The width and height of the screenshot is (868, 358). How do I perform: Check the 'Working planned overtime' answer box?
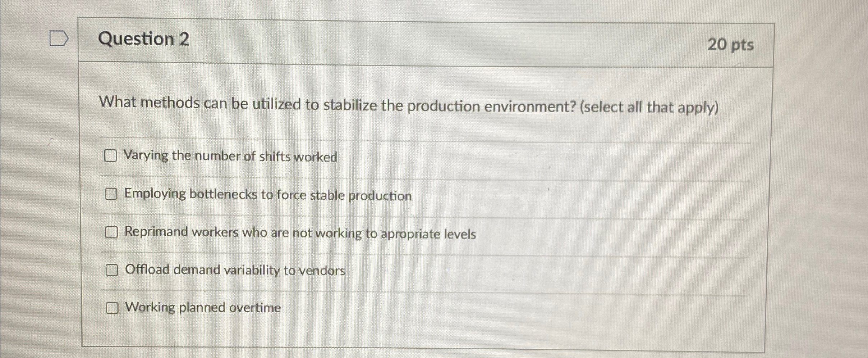(x=112, y=308)
